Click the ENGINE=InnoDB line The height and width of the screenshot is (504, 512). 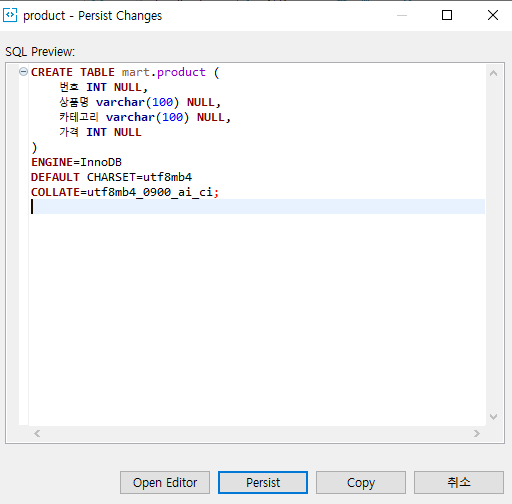(76, 162)
